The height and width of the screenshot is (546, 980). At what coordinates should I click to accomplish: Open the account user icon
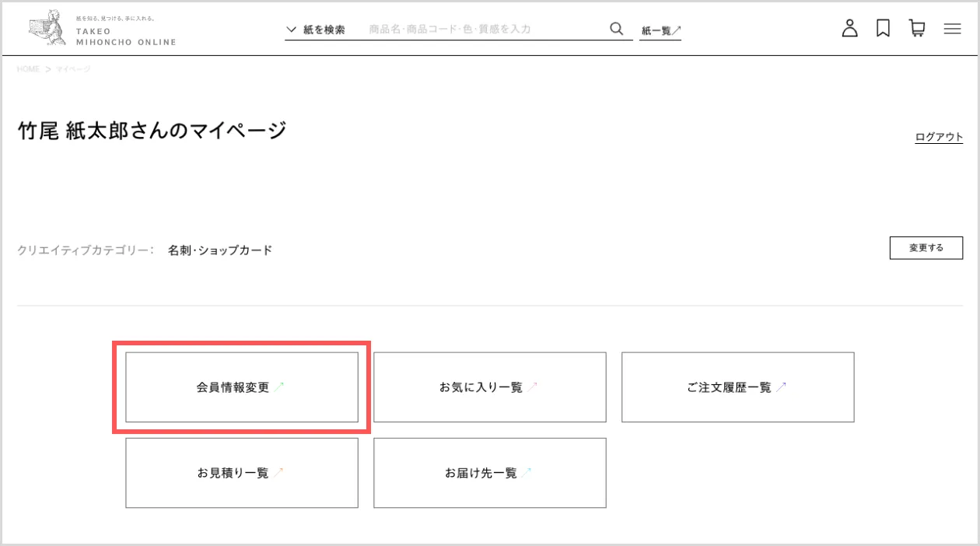[x=849, y=29]
